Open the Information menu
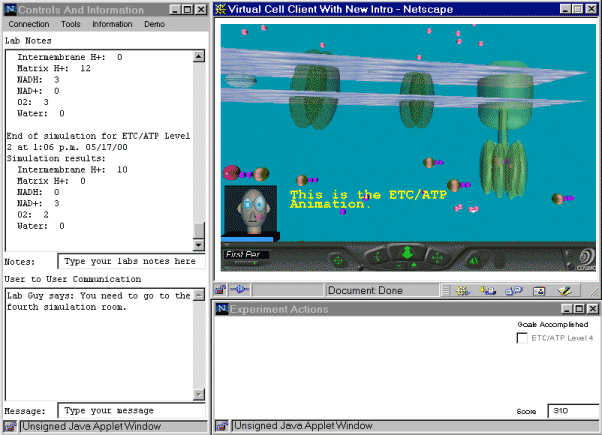Image resolution: width=602 pixels, height=435 pixels. point(113,23)
